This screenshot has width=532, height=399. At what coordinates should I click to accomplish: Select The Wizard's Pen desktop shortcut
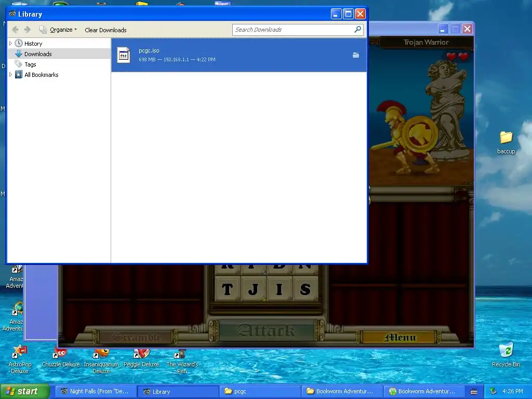click(x=182, y=361)
